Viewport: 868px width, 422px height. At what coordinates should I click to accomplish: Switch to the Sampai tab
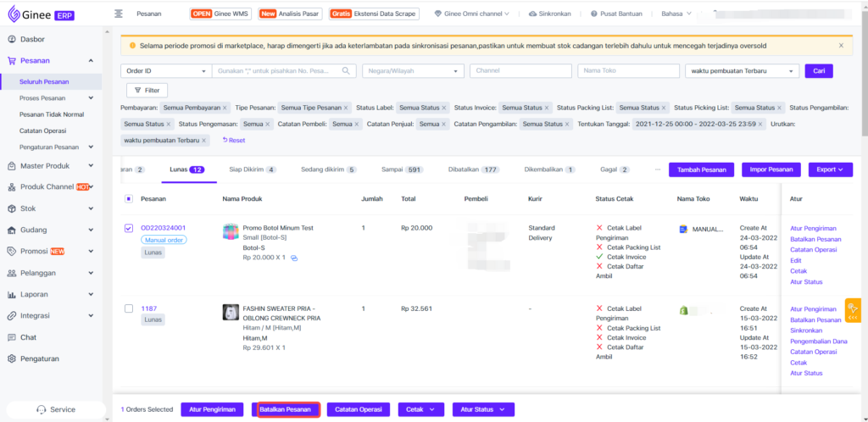tap(403, 169)
